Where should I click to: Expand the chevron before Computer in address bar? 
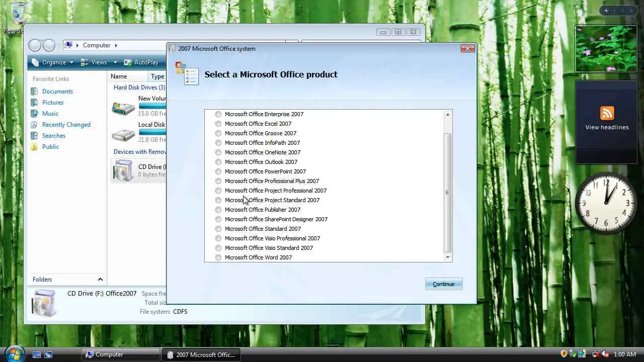pos(77,45)
